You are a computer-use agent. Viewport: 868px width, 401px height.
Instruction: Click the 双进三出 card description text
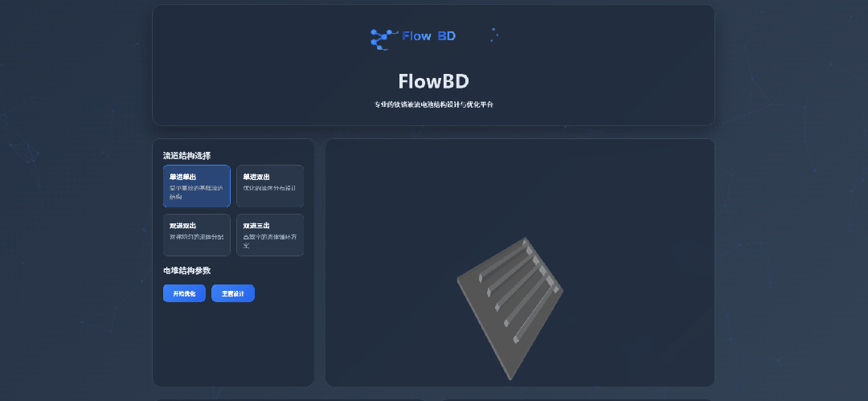269,241
